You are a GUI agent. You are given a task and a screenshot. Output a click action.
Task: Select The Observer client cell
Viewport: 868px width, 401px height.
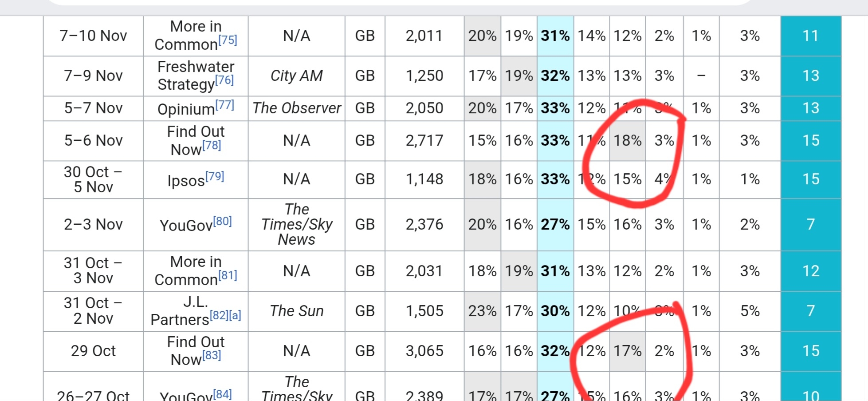[296, 108]
